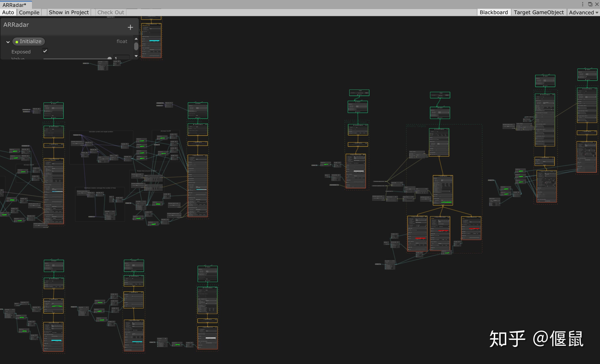Toggle the Target GameObject panel
Viewport: 600px width, 364px height.
(x=539, y=12)
